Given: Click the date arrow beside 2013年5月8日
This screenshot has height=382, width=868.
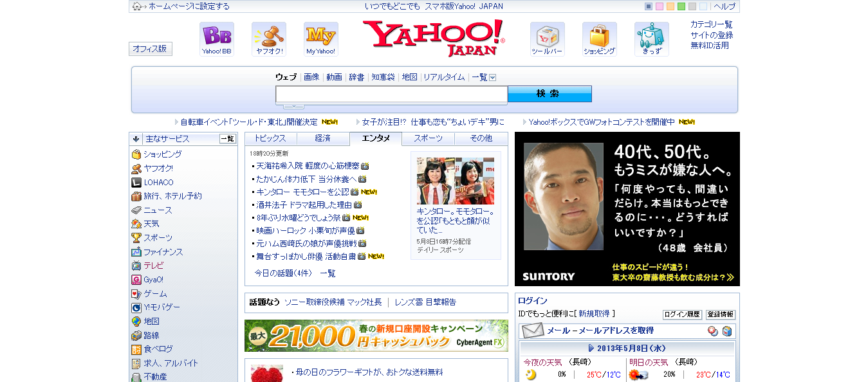Looking at the screenshot, I should [591, 348].
